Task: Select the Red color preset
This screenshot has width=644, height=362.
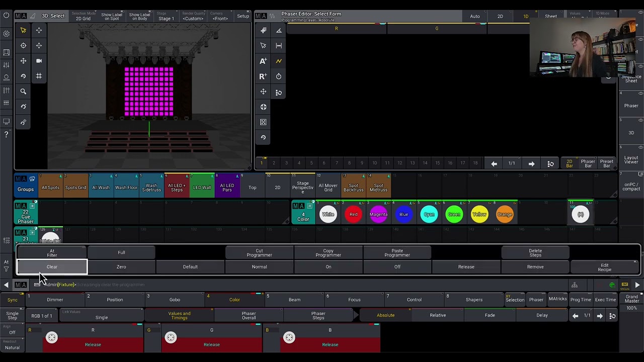Action: 353,214
